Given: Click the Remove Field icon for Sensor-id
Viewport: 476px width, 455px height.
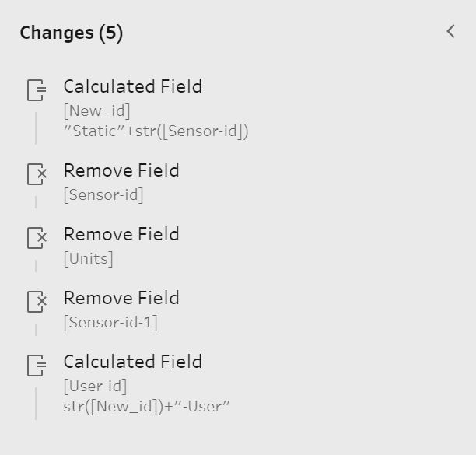Looking at the screenshot, I should pyautogui.click(x=37, y=174).
